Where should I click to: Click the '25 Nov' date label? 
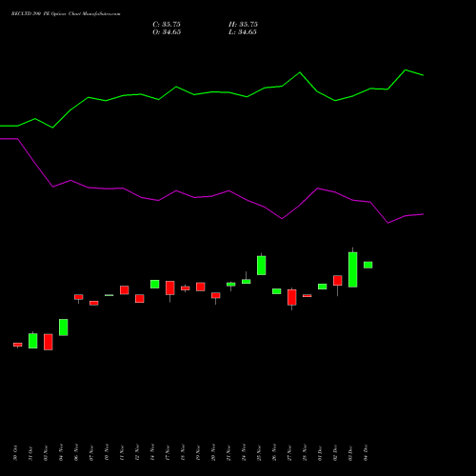259,453
